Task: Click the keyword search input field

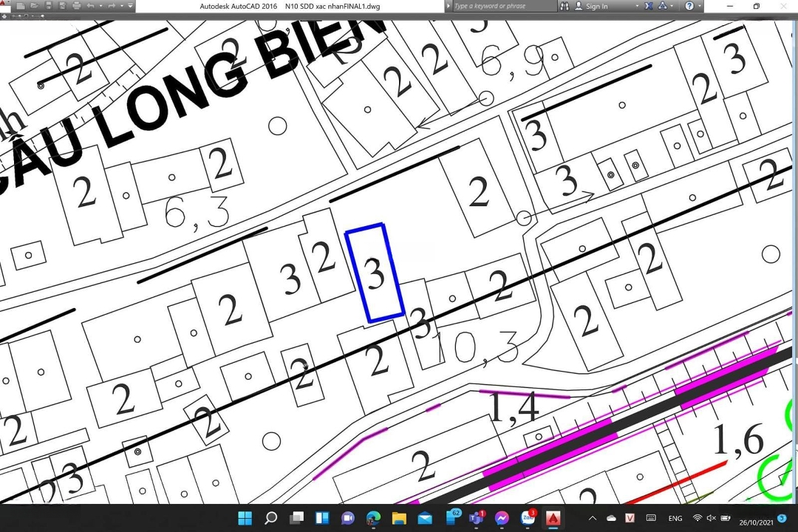Action: click(x=502, y=6)
